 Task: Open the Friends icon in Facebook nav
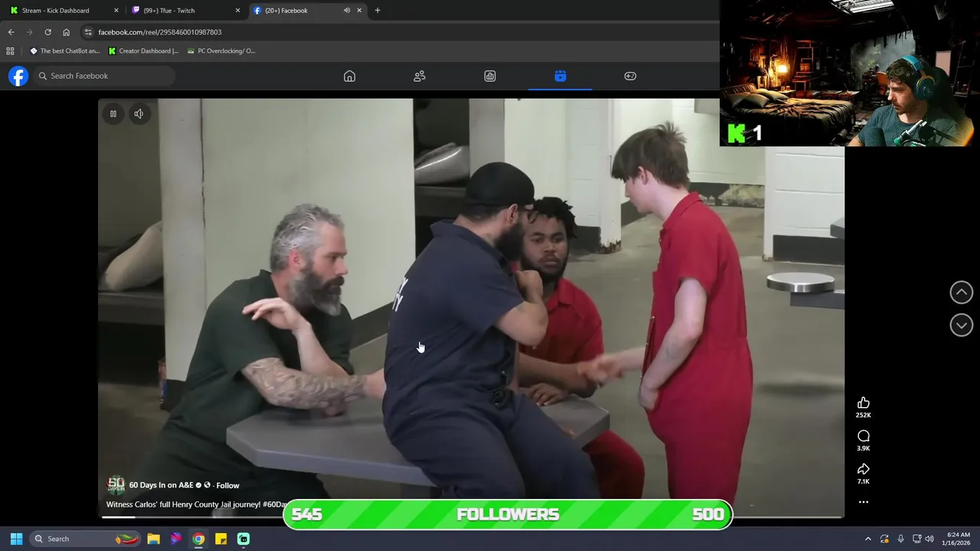coord(420,76)
